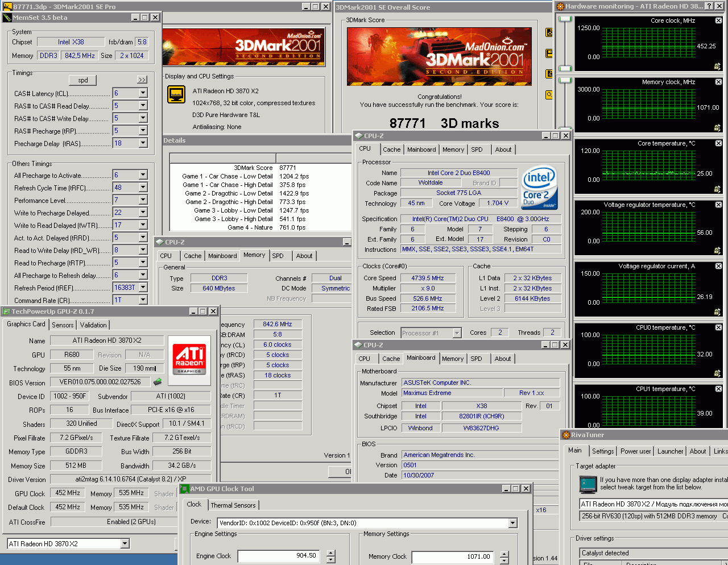The image size is (728, 565).
Task: Click the second yellow 3DMark score side icon
Action: coord(549,53)
